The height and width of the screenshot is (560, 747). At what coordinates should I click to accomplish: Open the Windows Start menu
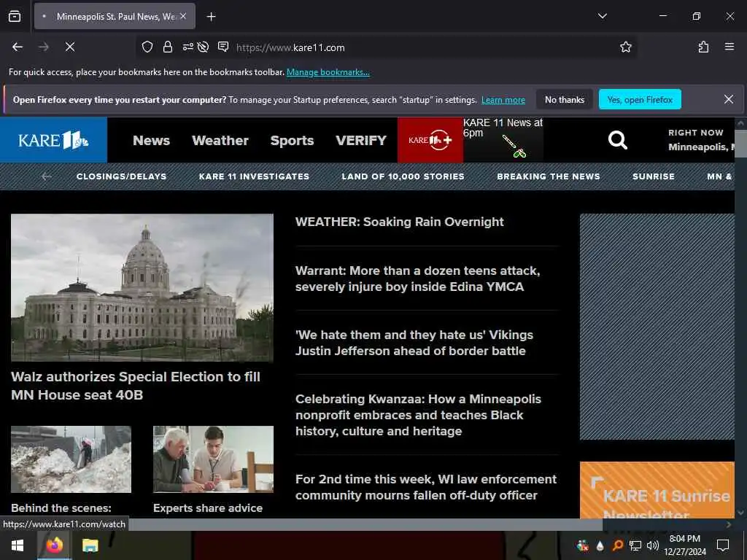[x=18, y=545]
